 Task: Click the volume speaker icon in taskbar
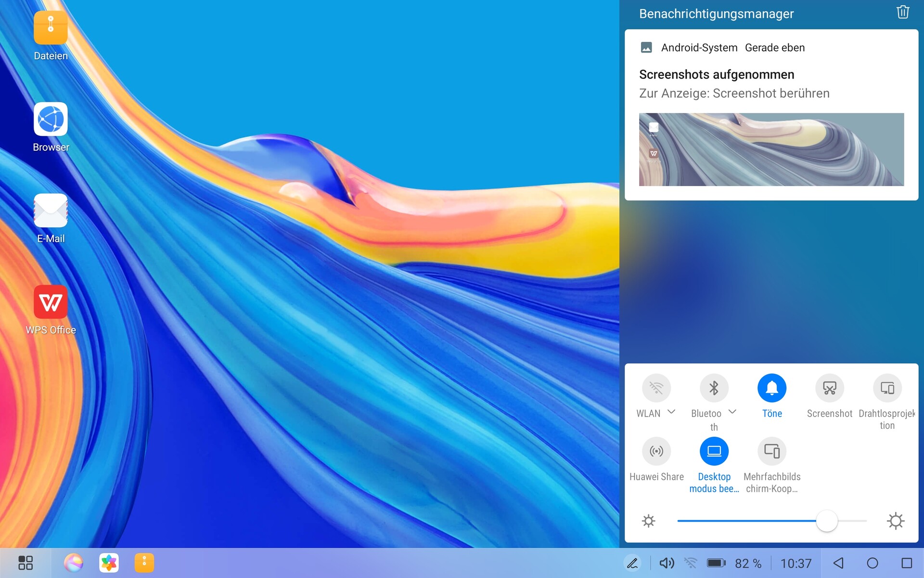point(667,563)
